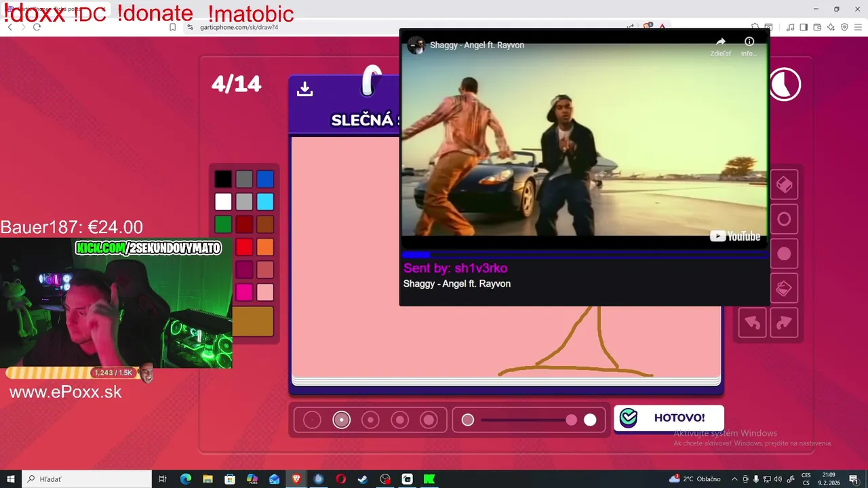Open the browser music playlist icon

click(x=790, y=27)
